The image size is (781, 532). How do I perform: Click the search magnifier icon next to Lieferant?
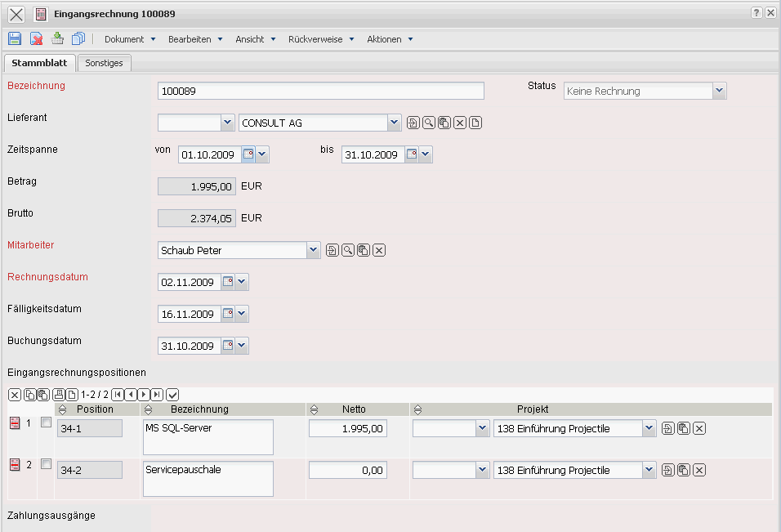point(428,123)
